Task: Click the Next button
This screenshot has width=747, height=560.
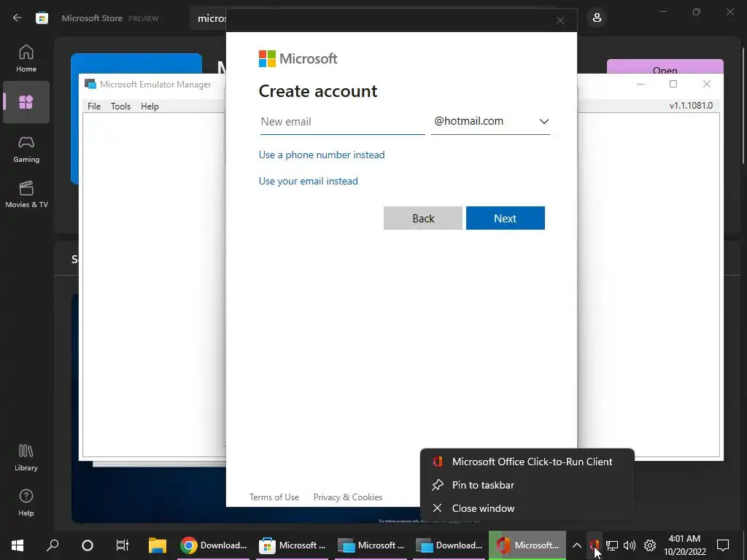Action: 505,218
